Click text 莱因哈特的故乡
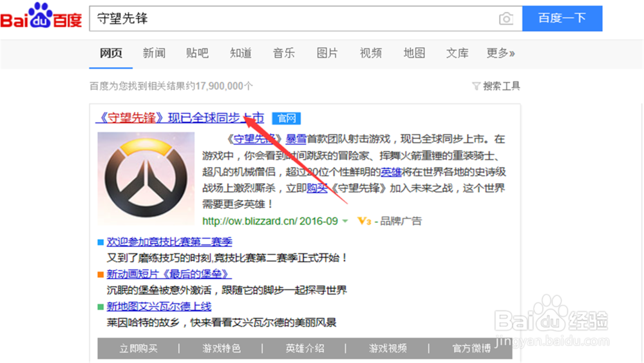This screenshot has width=644, height=363. coord(144,322)
